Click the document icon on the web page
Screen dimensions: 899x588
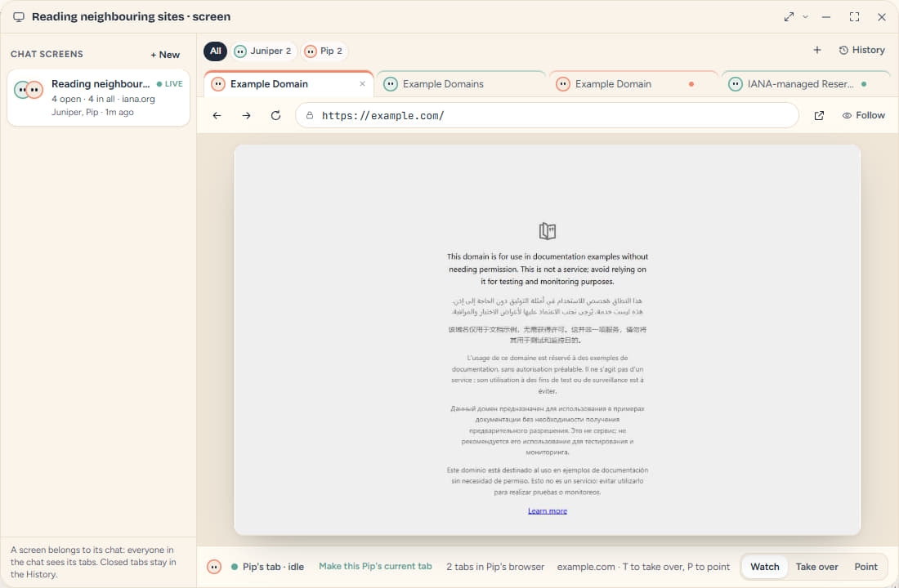click(548, 231)
